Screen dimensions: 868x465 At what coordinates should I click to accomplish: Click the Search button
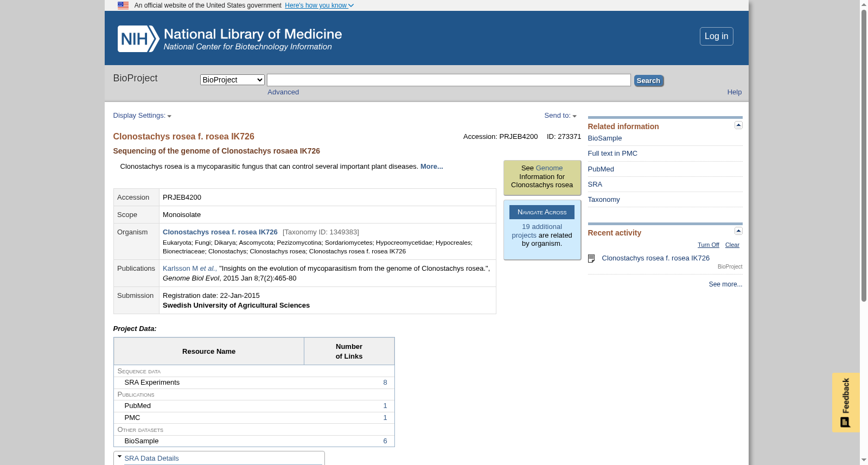click(648, 81)
